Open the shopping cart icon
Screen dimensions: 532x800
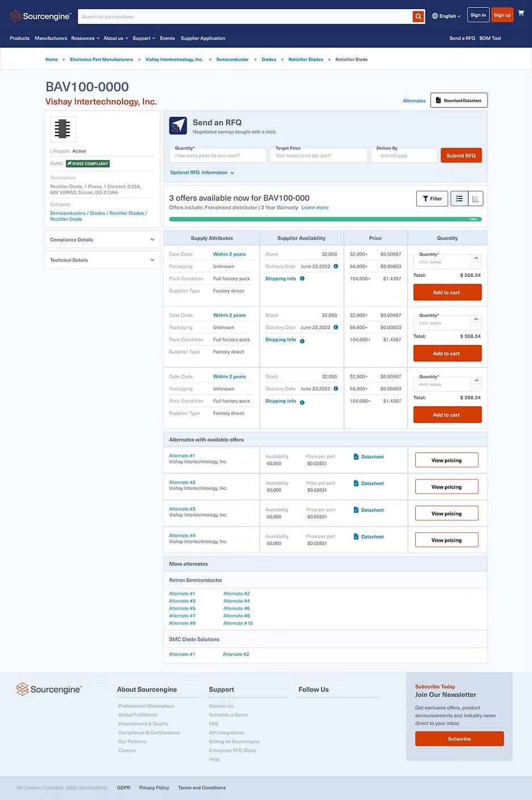[521, 12]
